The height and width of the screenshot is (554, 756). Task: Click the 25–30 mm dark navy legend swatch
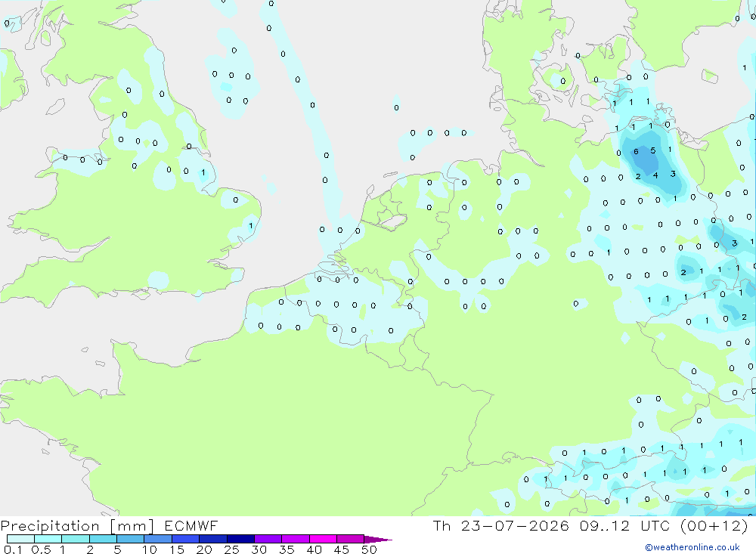(x=240, y=539)
